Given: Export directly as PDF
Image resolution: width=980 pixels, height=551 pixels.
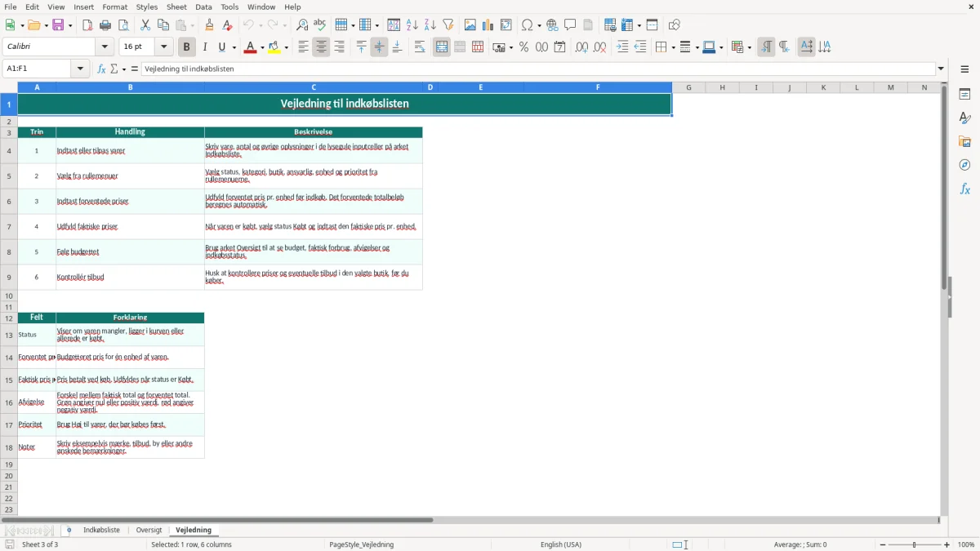Looking at the screenshot, I should 87,25.
